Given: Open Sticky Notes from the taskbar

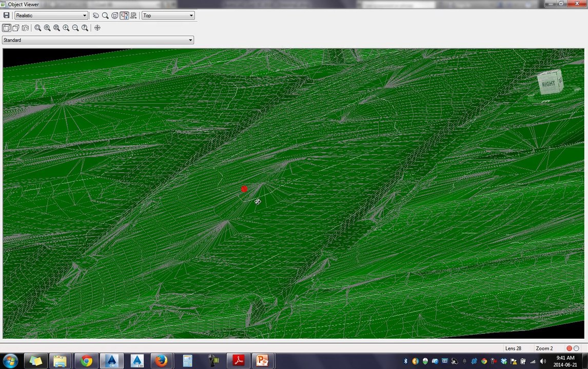Looking at the screenshot, I should tap(35, 361).
